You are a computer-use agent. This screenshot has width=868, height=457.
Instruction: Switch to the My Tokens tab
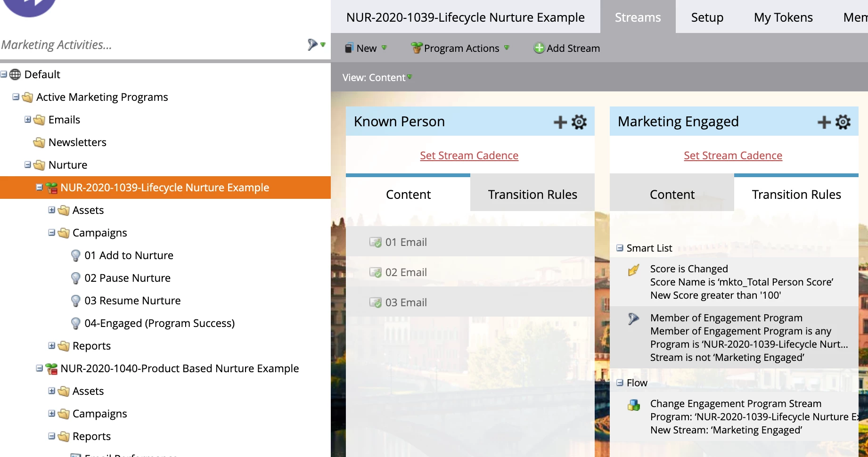tap(783, 17)
